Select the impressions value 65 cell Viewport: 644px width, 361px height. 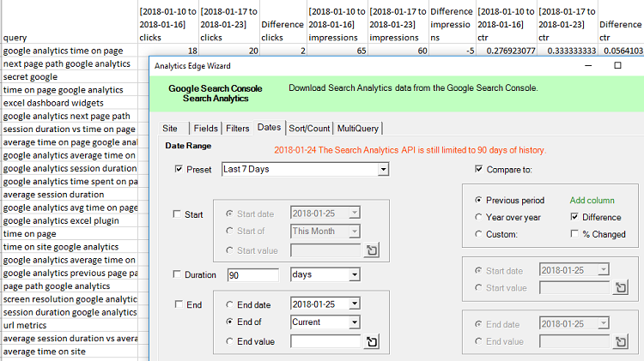(337, 51)
